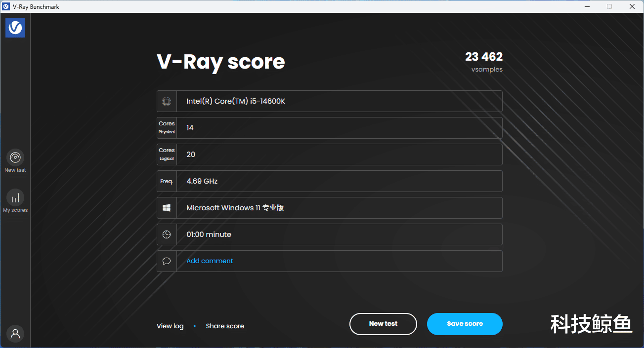Click the logical cores value 20
The height and width of the screenshot is (348, 644).
(191, 155)
